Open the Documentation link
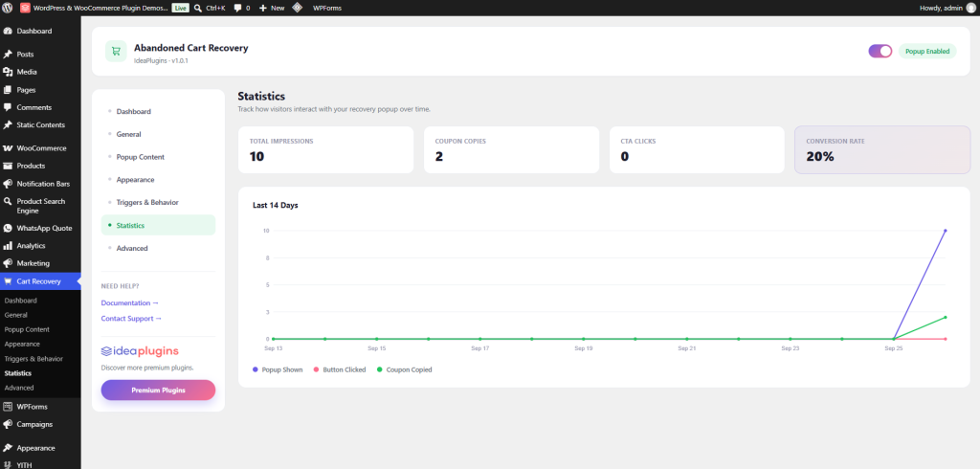 pos(130,302)
